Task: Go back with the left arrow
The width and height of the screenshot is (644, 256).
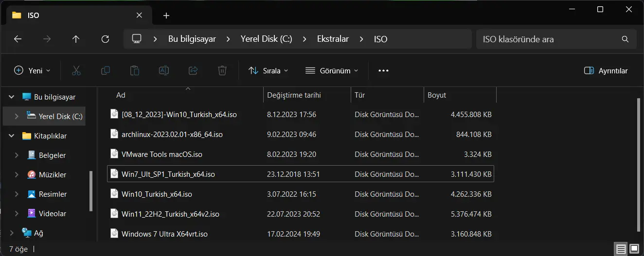Action: (18, 39)
